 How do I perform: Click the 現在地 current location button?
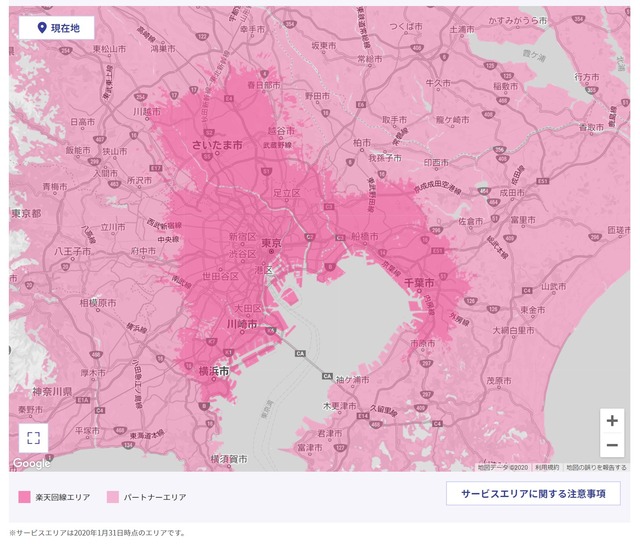click(x=56, y=28)
